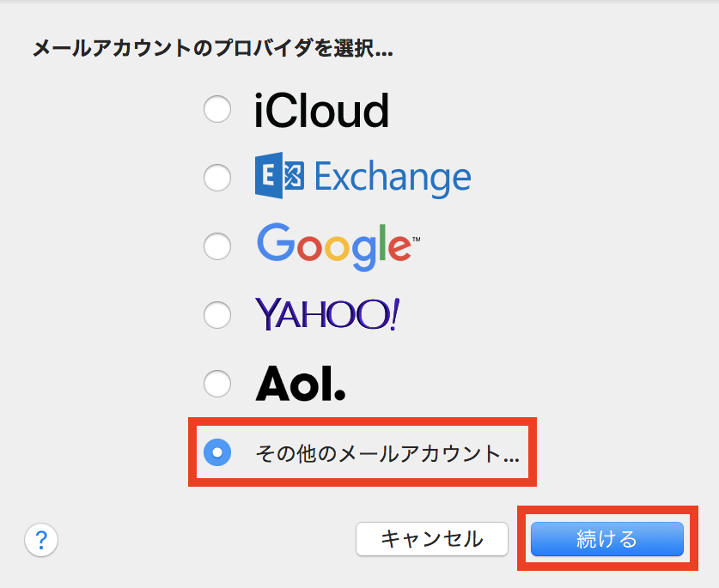Click the Exchange wordmark text
This screenshot has height=588, width=719.
(x=393, y=179)
